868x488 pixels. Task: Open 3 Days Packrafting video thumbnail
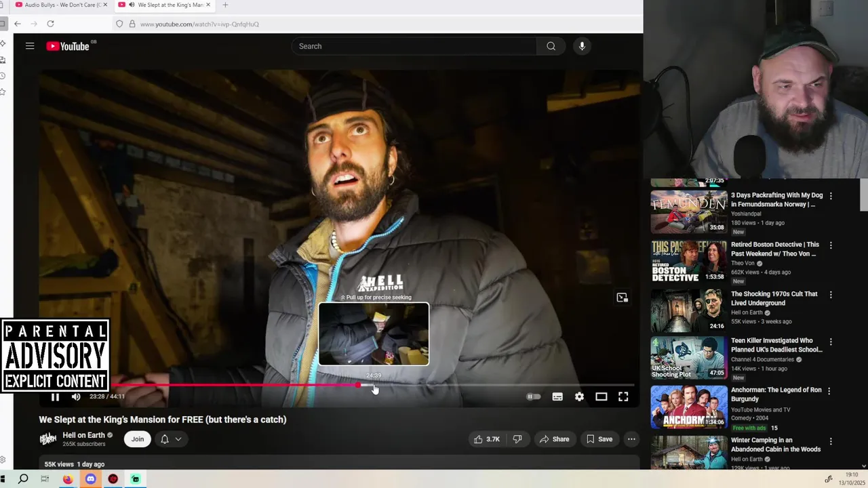689,212
